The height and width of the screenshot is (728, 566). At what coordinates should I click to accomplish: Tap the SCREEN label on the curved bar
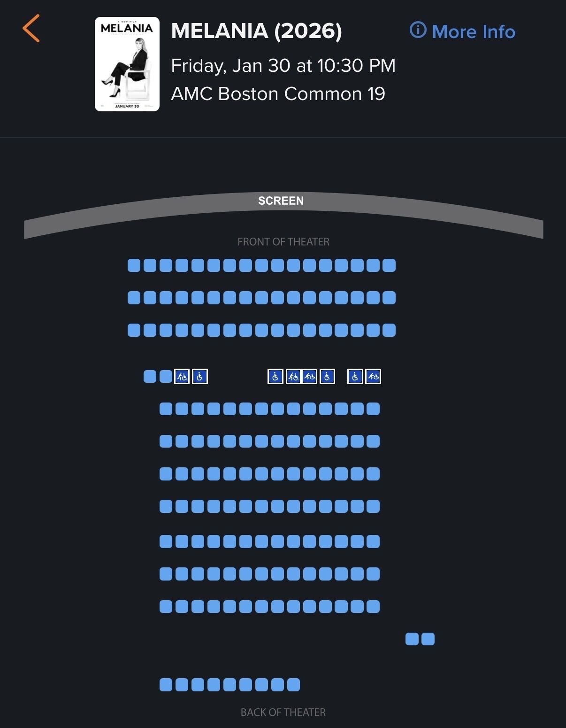coord(281,201)
